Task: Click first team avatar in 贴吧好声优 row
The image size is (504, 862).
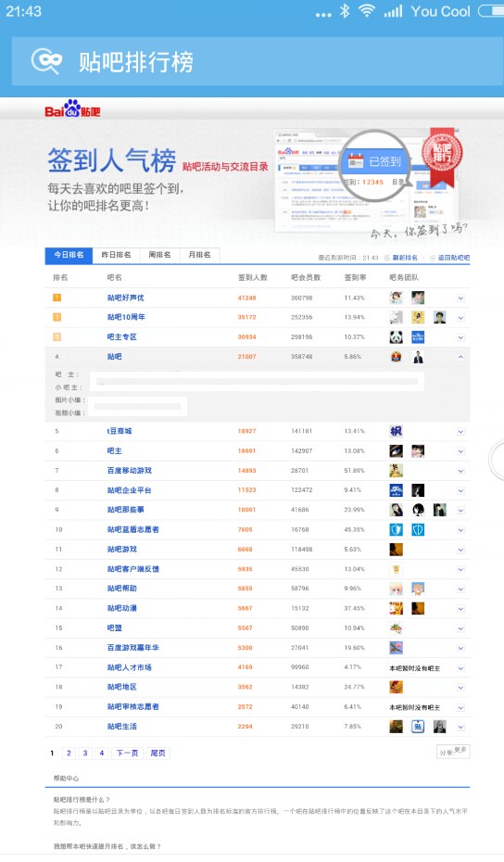Action: point(396,298)
